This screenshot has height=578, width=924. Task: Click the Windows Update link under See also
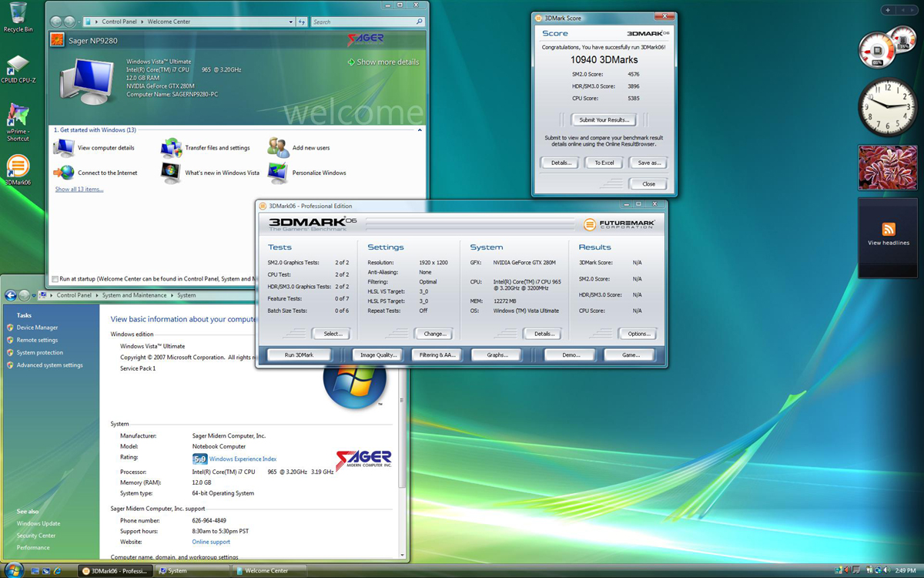pyautogui.click(x=38, y=523)
